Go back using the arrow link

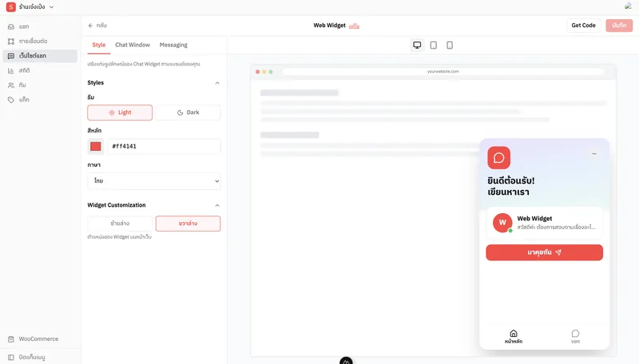pyautogui.click(x=97, y=26)
